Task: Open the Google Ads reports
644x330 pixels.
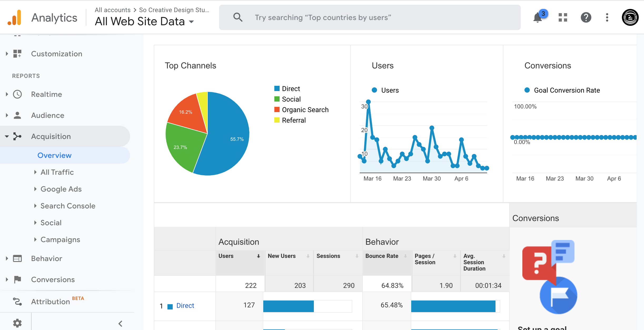Action: point(61,189)
